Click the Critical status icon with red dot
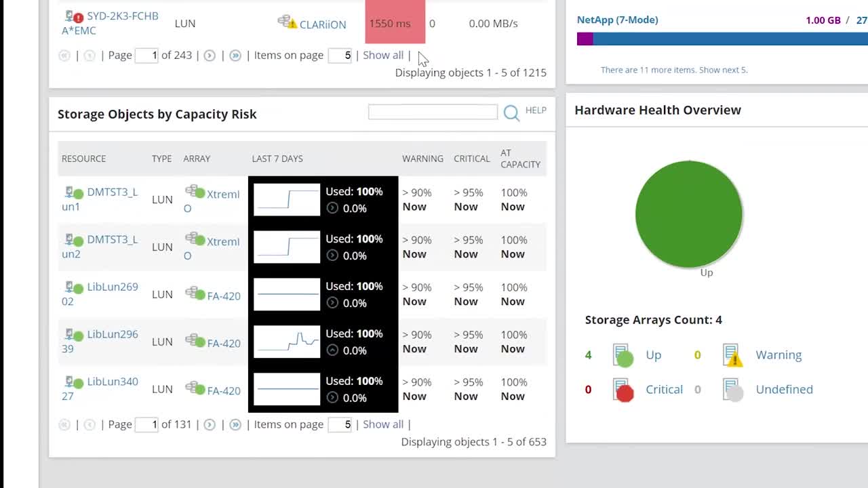Screen dimensions: 868x488 tap(623, 390)
